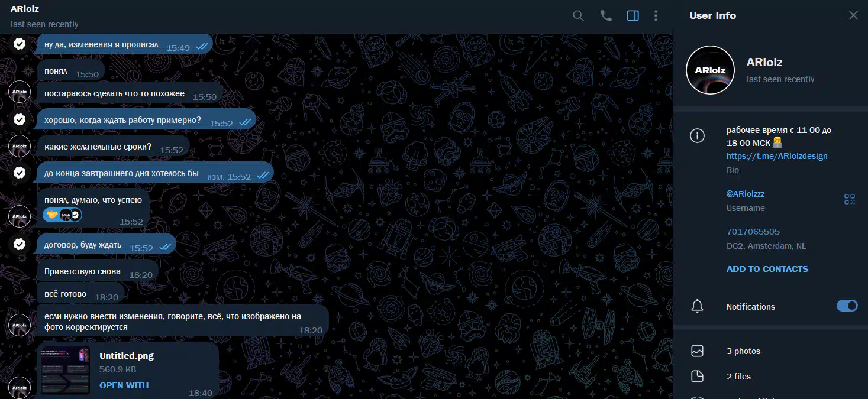The width and height of the screenshot is (868, 399).
Task: Start a voice call with ARlolz
Action: pos(606,16)
